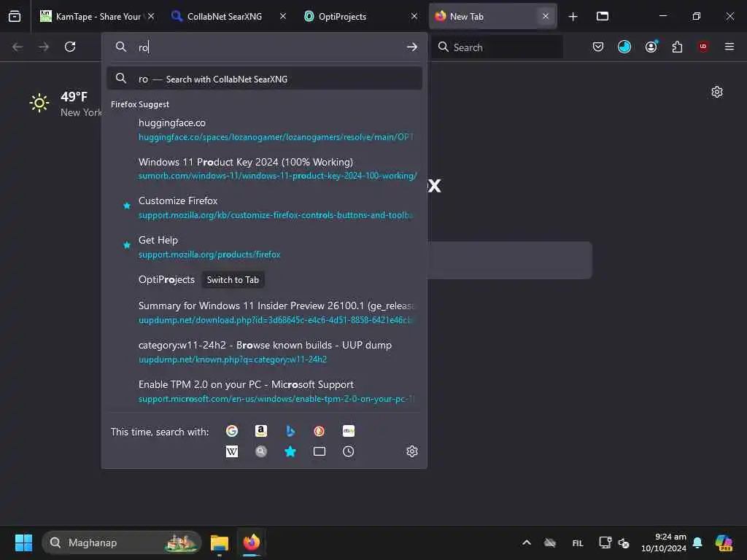Open the blue circular extension icon
Screen dimensions: 747x560
click(x=624, y=47)
